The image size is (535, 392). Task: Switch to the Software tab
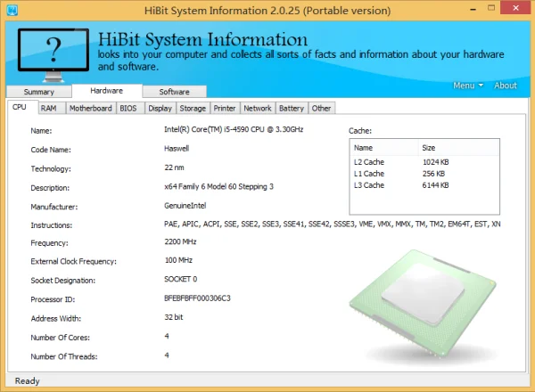(175, 92)
